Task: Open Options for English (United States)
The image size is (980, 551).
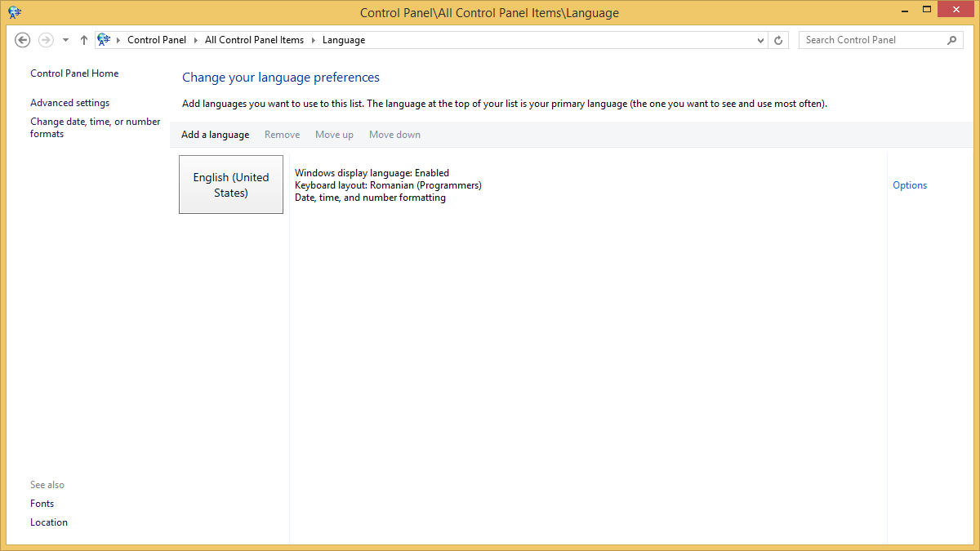Action: [910, 185]
